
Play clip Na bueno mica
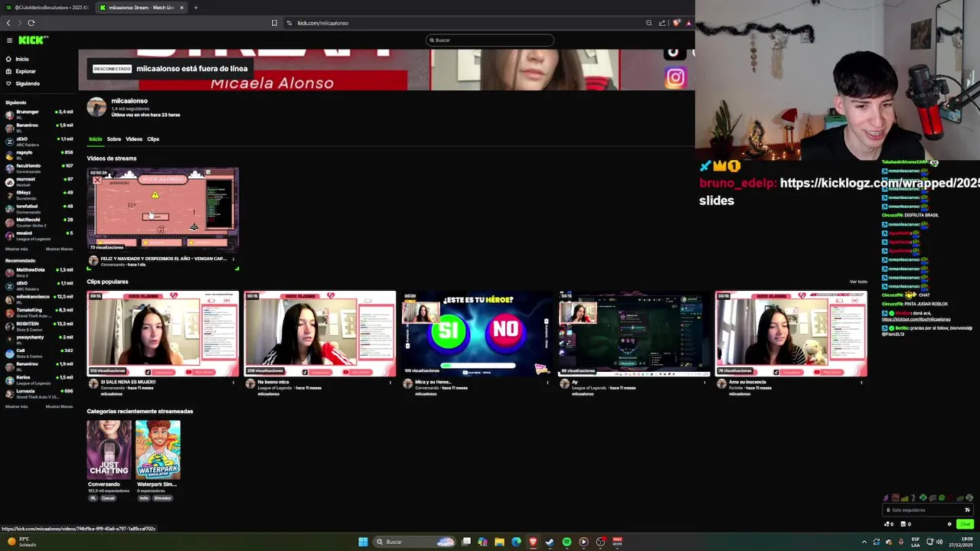tap(319, 334)
